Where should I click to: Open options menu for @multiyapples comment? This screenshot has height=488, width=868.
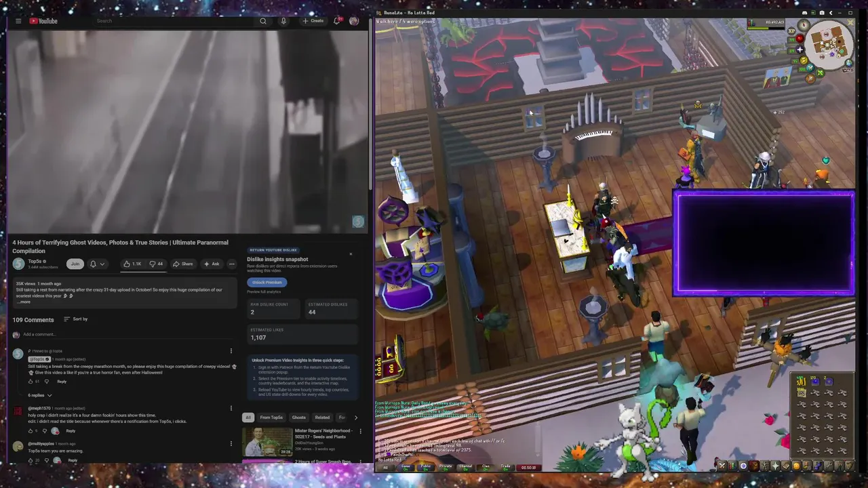click(231, 444)
